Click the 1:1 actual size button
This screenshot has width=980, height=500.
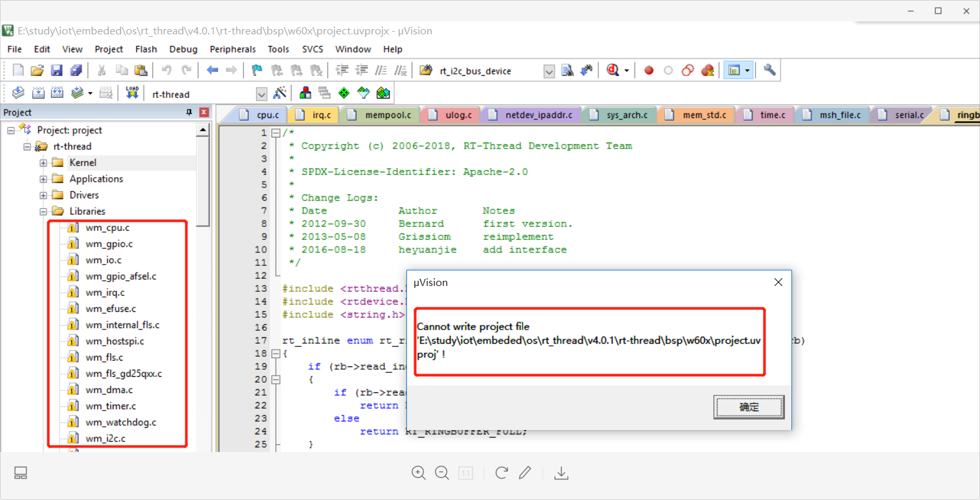465,473
